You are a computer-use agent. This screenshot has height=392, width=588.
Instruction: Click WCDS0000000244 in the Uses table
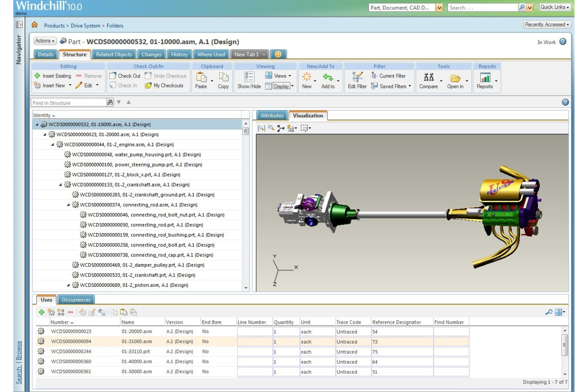(71, 351)
